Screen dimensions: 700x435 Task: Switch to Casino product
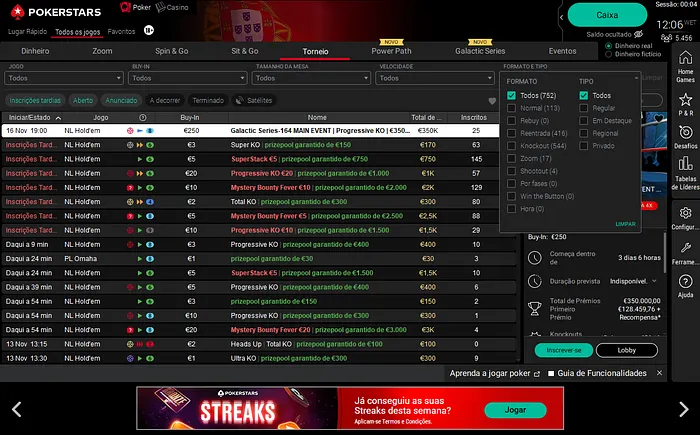172,7
